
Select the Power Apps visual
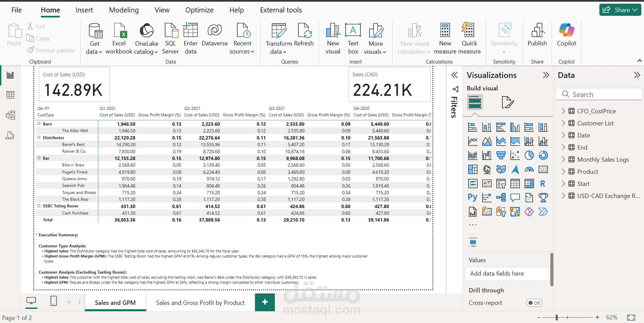coord(529,212)
